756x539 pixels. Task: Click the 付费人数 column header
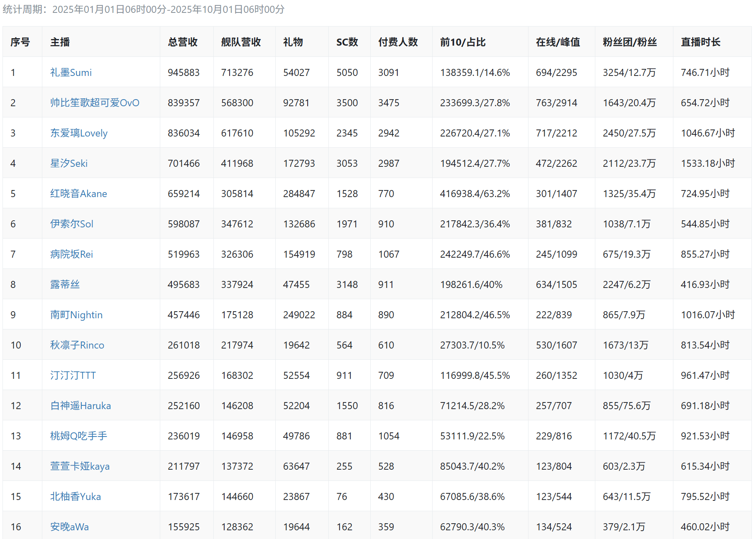click(398, 42)
